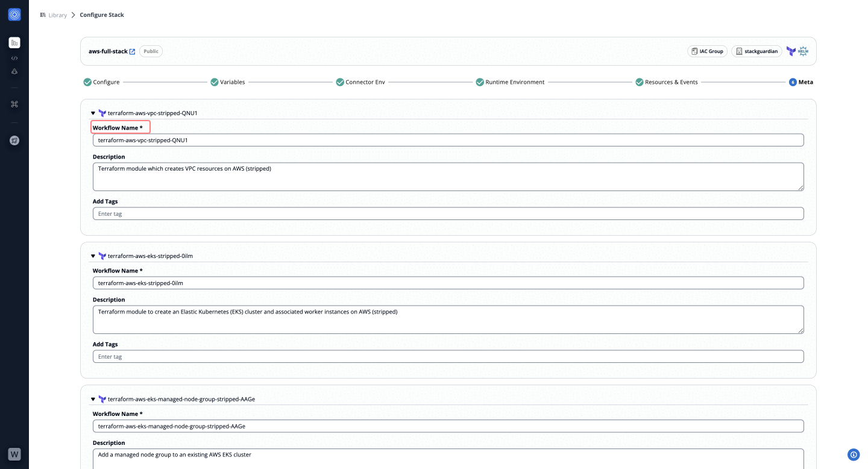Open the W workspace avatar
Screen dimensions: 868x469
point(14,454)
